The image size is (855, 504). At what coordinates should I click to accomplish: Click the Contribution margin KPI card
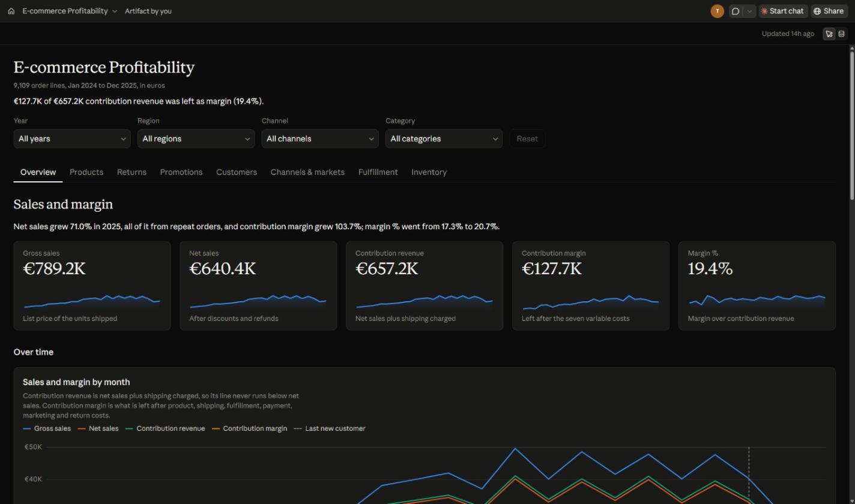tap(591, 286)
